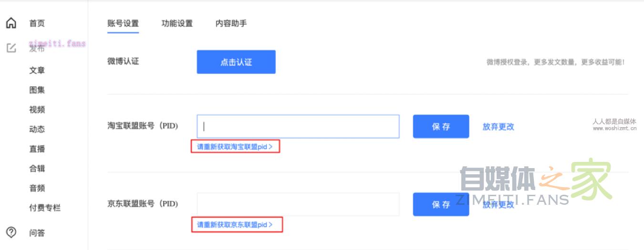
Task: Select 动态 from the sidebar
Action: point(37,130)
